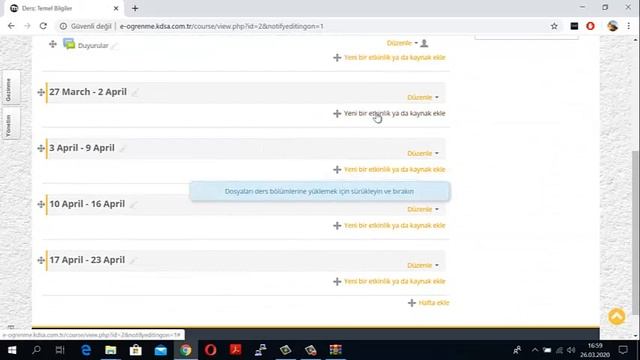Open Task View on taskbar
This screenshot has height=360, width=640.
(60, 350)
